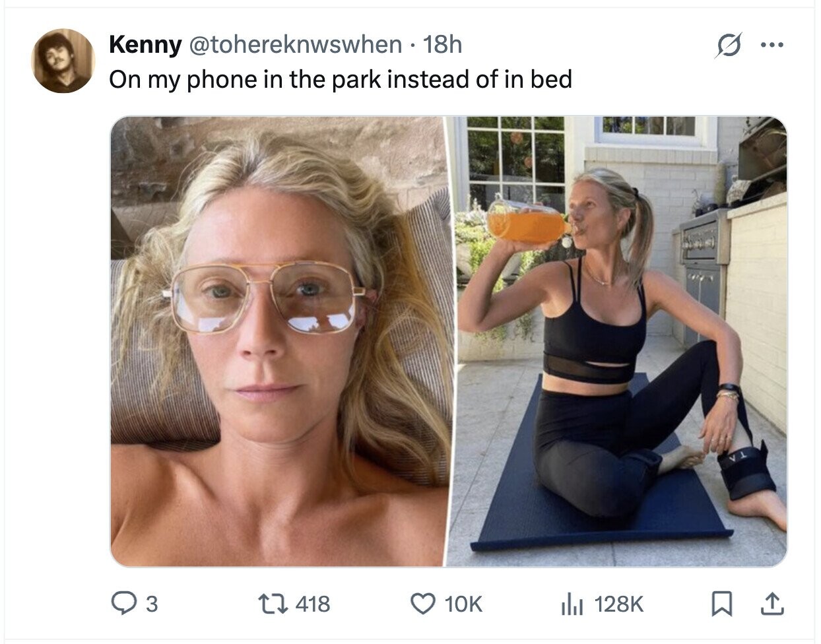Click the reply count 3
This screenshot has height=644, width=821.
tap(151, 604)
